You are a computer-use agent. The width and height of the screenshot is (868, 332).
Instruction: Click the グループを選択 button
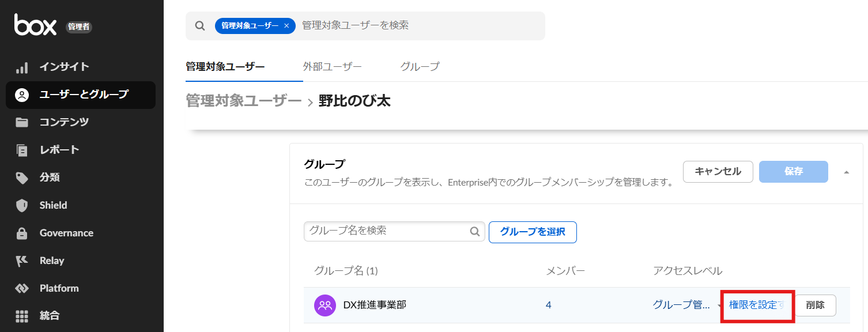point(533,232)
